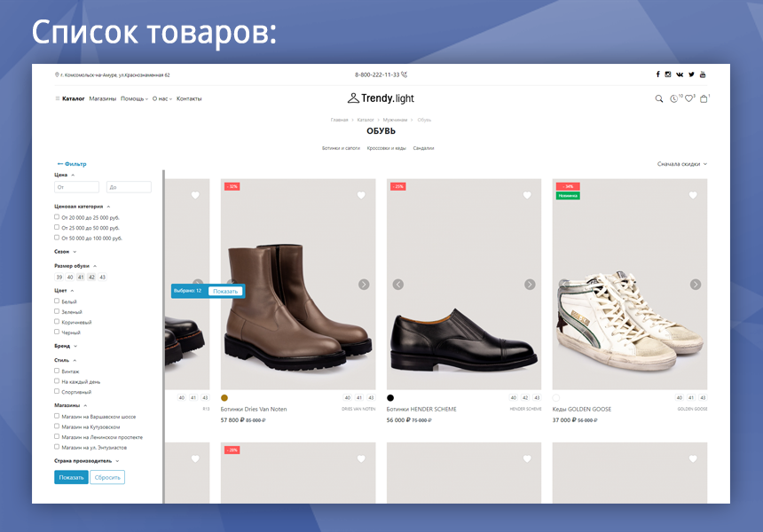This screenshot has width=763, height=532.
Task: Open the site search icon
Action: click(x=658, y=98)
